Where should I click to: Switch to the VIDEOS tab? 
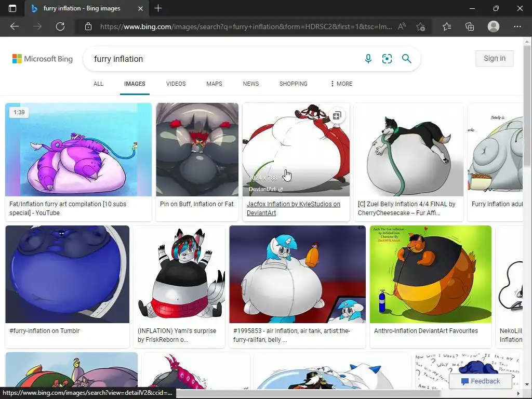coord(176,84)
